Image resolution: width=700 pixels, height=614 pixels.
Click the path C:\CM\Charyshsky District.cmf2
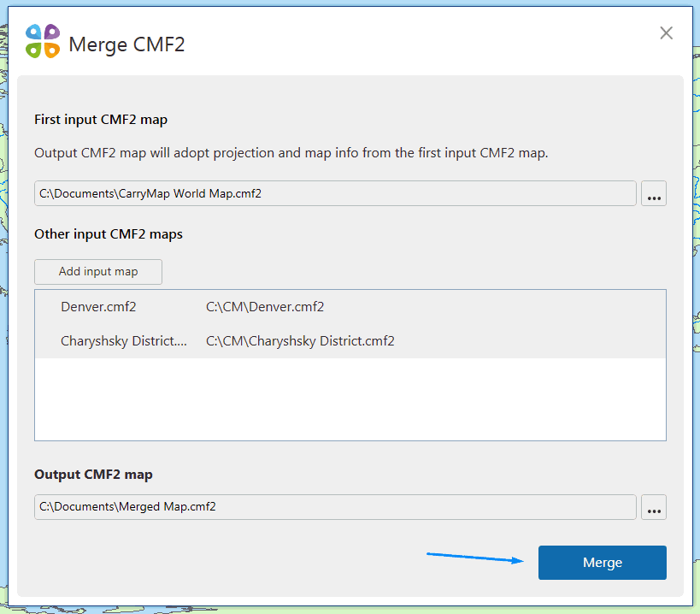click(x=299, y=340)
